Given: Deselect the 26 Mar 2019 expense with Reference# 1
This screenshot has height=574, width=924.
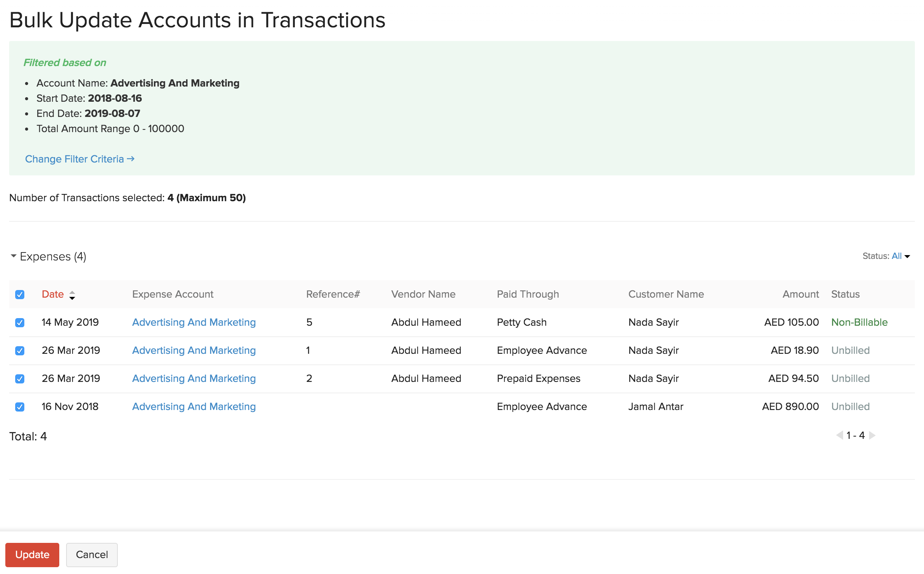Looking at the screenshot, I should click(x=19, y=350).
